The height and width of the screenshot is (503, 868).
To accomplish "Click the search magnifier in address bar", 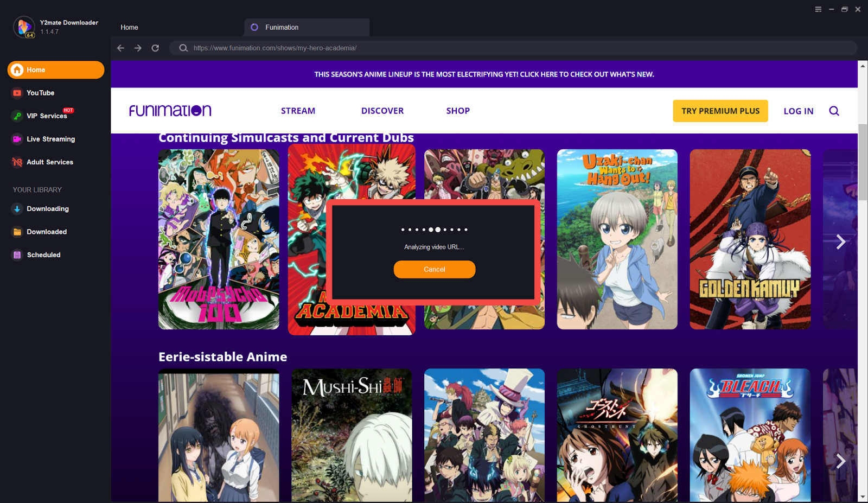I will tap(183, 48).
